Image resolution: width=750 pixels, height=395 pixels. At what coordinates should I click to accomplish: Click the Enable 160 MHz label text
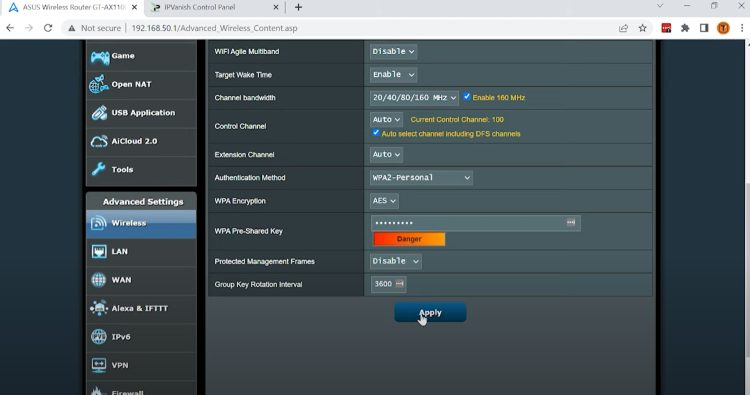(x=499, y=98)
